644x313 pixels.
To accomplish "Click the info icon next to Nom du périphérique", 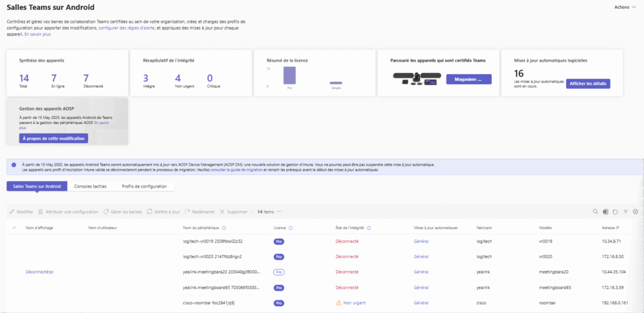I will (225, 228).
